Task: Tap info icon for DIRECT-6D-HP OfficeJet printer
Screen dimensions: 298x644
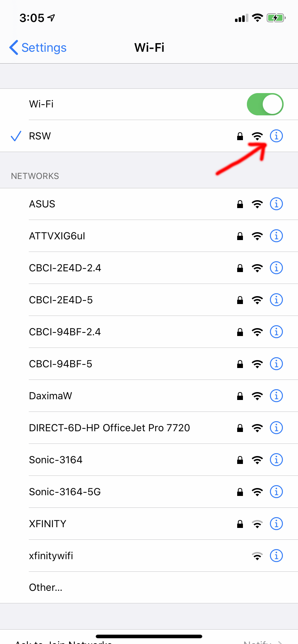Action: click(276, 428)
